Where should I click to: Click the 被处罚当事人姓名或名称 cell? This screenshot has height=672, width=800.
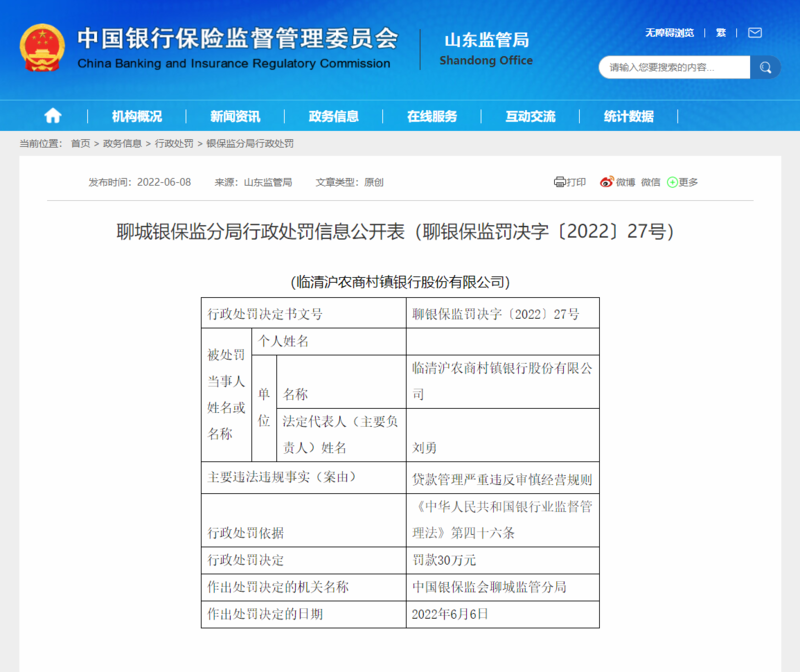226,394
